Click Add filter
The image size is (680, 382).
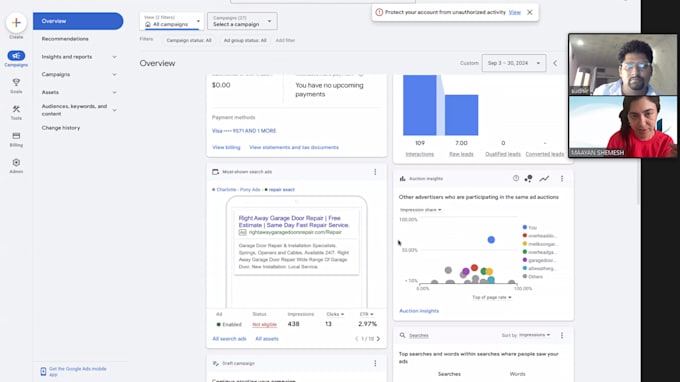click(x=285, y=40)
